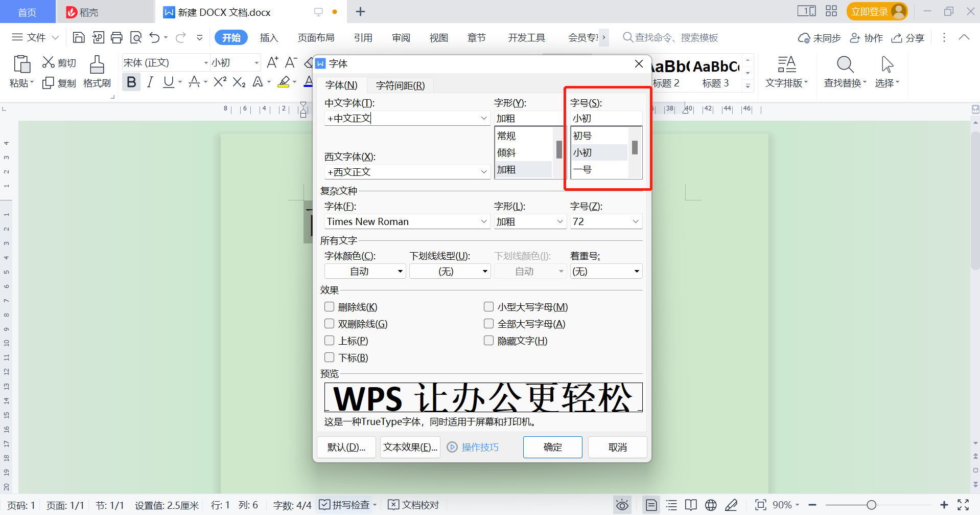Open Review (审阅) ribbon tab

401,37
